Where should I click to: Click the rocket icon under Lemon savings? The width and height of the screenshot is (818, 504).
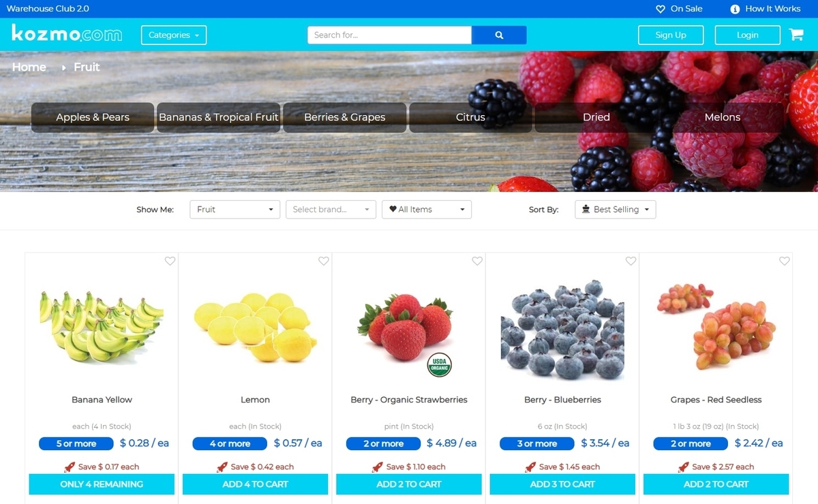[x=222, y=467]
